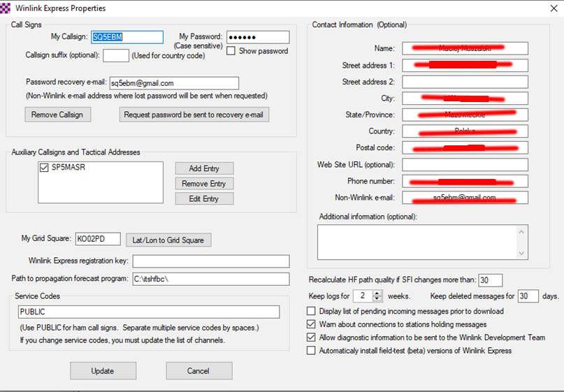Click the Name contact field
Image resolution: width=564 pixels, height=392 pixels.
coord(465,48)
